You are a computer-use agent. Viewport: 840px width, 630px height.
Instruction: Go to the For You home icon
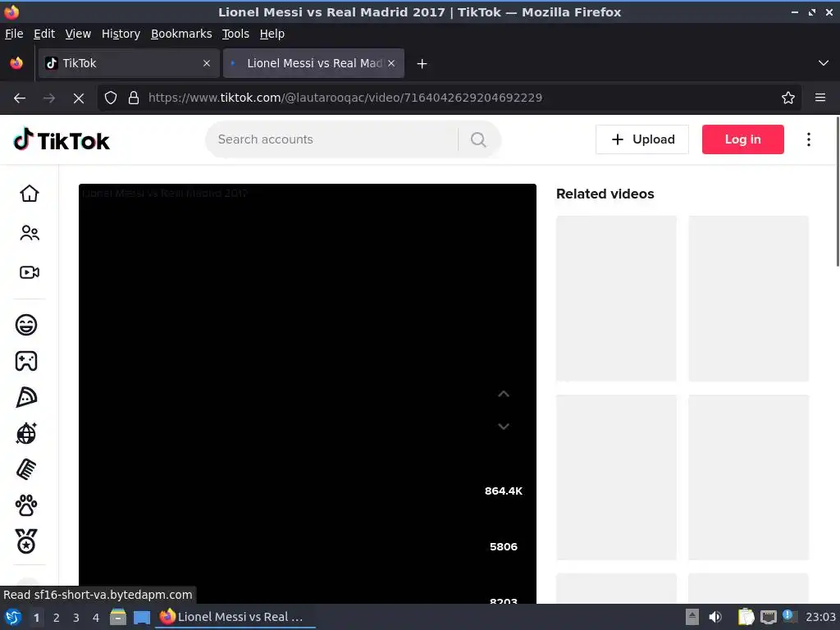click(x=30, y=194)
